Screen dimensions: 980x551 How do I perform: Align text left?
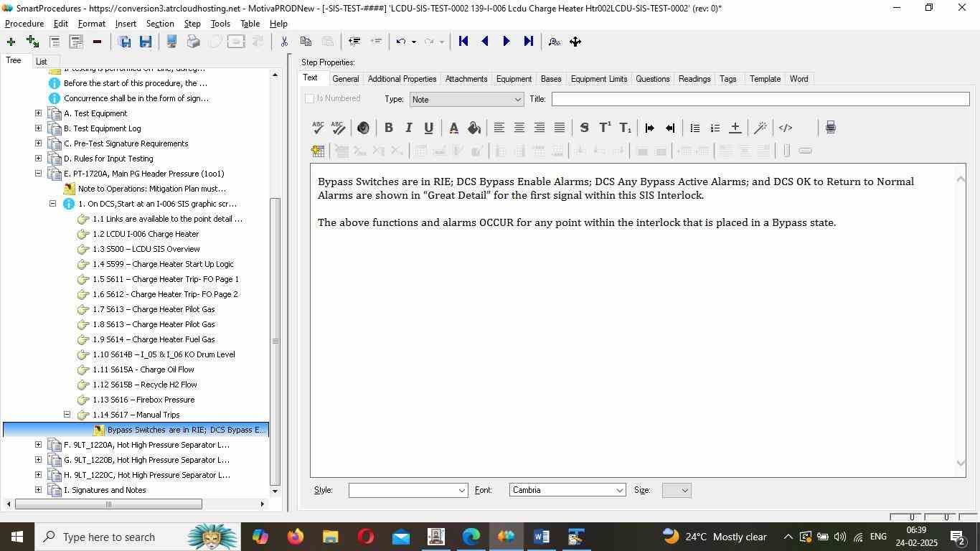(499, 128)
